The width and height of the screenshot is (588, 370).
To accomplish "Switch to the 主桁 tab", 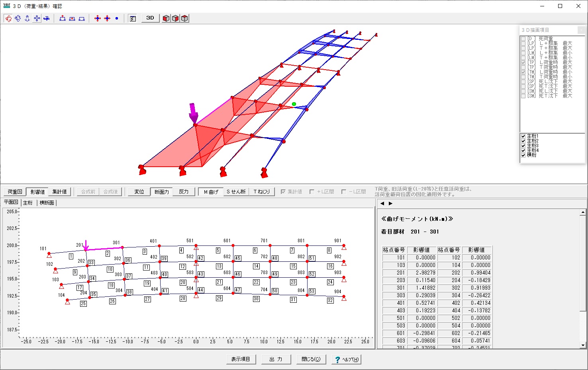I will point(28,203).
